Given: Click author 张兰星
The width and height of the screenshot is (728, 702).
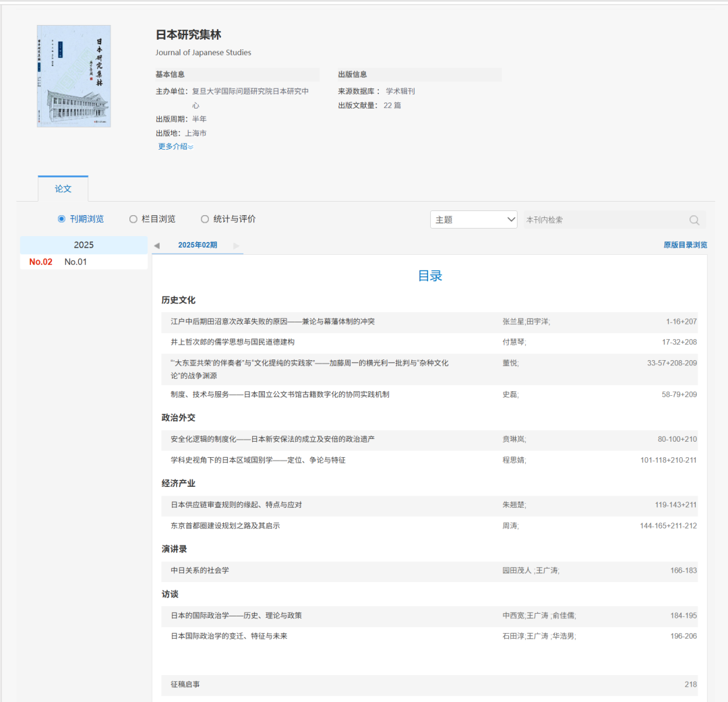Looking at the screenshot, I should coord(513,322).
